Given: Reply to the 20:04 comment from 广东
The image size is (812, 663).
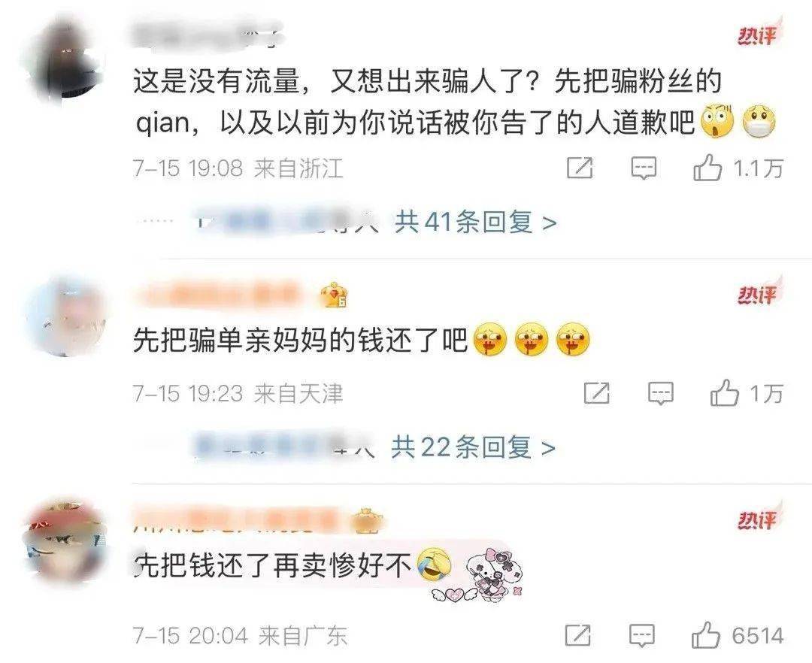Looking at the screenshot, I should [642, 636].
